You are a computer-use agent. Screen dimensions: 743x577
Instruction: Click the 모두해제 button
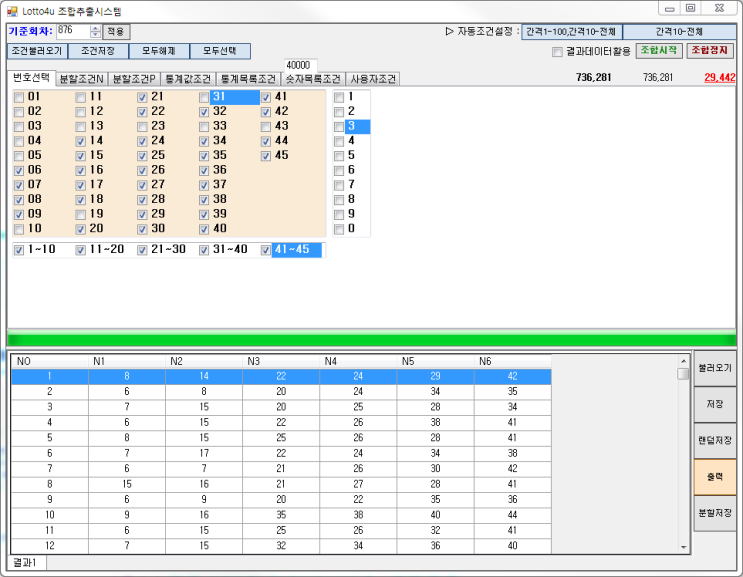(159, 51)
